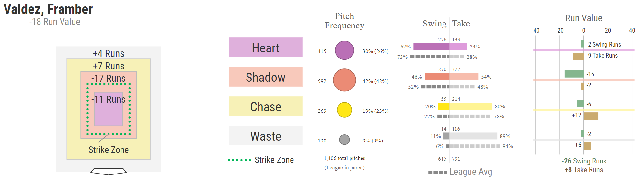
Task: Click the -16 shadow swing runs bar
Action: [574, 74]
